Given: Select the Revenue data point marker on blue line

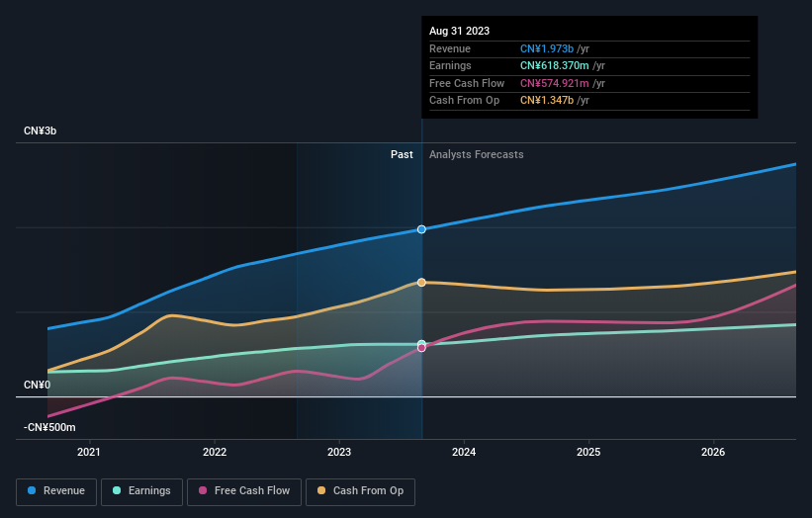Looking at the screenshot, I should tap(421, 229).
